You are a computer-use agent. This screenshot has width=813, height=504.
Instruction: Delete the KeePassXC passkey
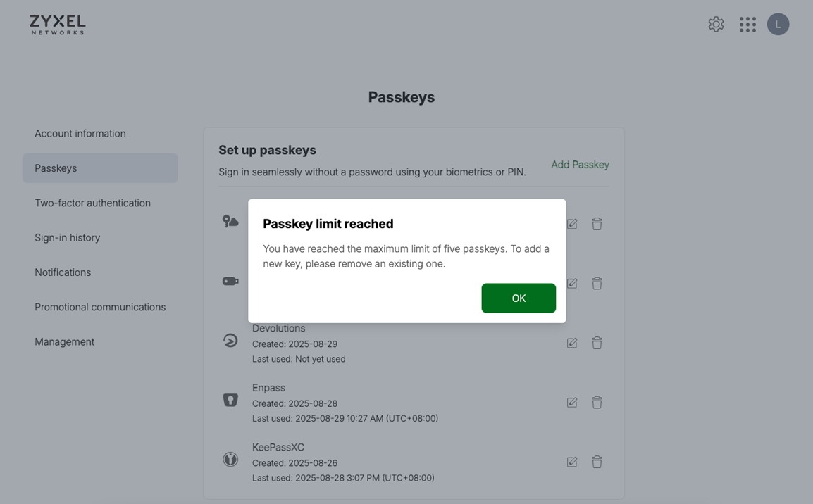pyautogui.click(x=597, y=462)
